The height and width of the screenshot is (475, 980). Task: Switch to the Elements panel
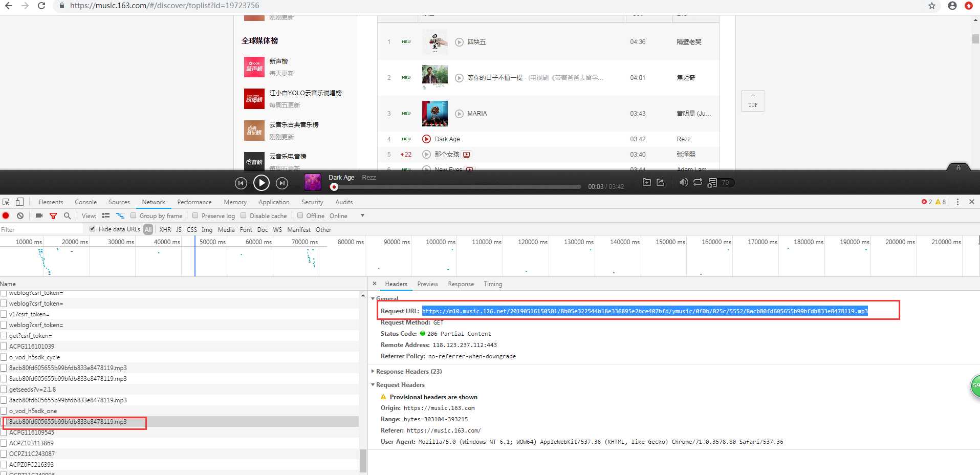[x=51, y=202]
